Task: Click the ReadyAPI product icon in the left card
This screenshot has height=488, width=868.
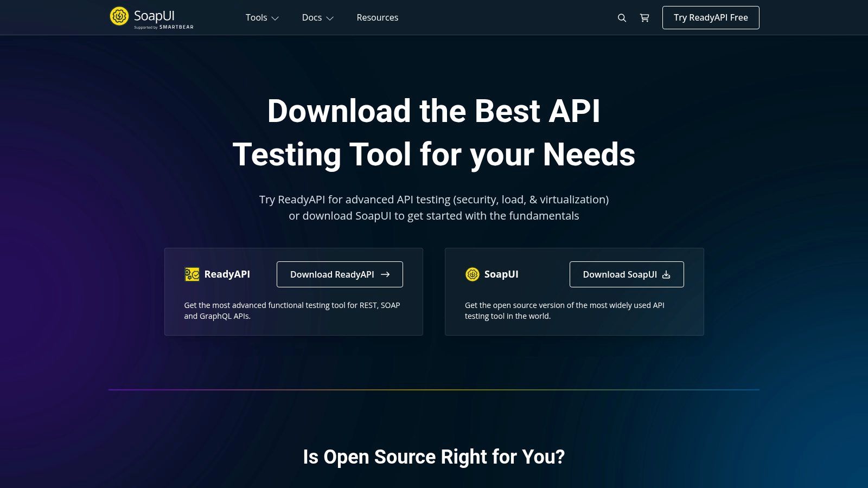Action: tap(192, 274)
